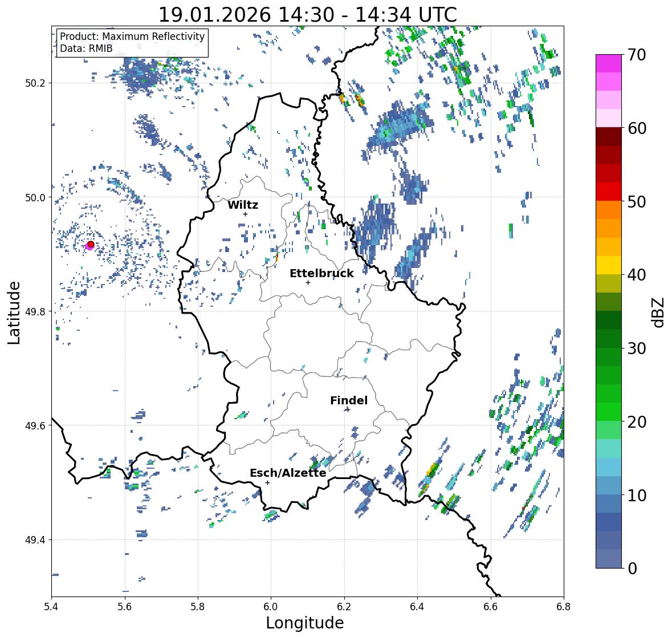
Task: Click the dBZ colorbar label
Action: pyautogui.click(x=659, y=313)
